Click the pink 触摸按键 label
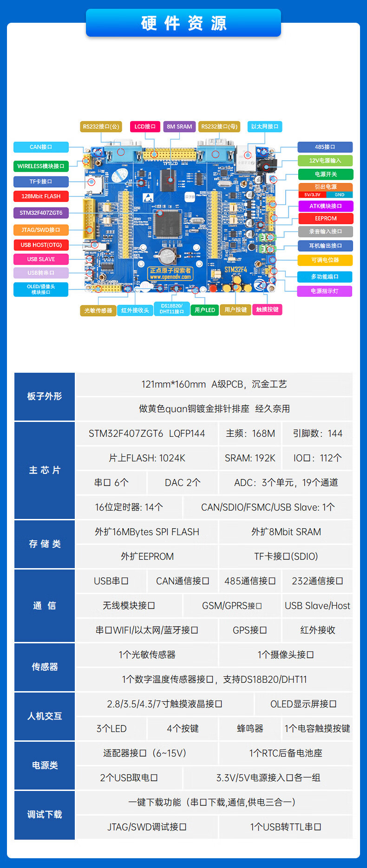Screen dimensions: 367x868 pyautogui.click(x=267, y=310)
